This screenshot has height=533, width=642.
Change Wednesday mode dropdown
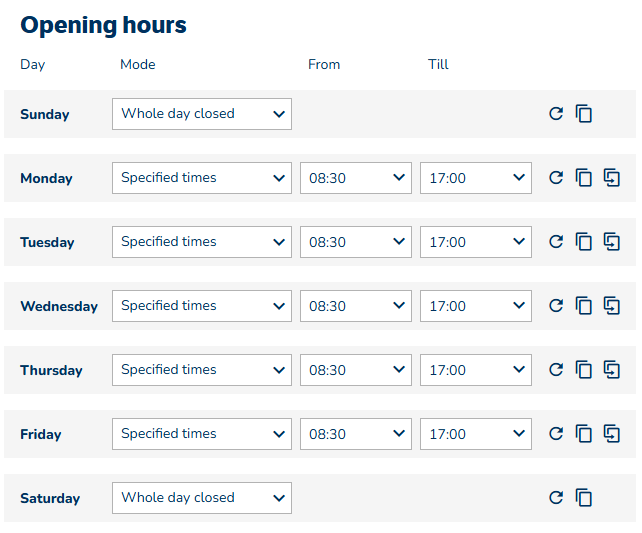tap(201, 306)
